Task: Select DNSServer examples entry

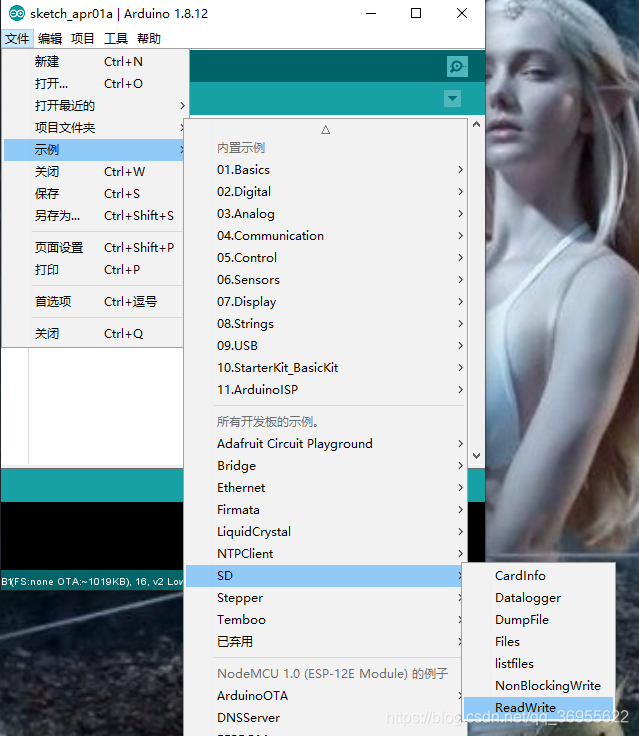Action: (x=324, y=718)
